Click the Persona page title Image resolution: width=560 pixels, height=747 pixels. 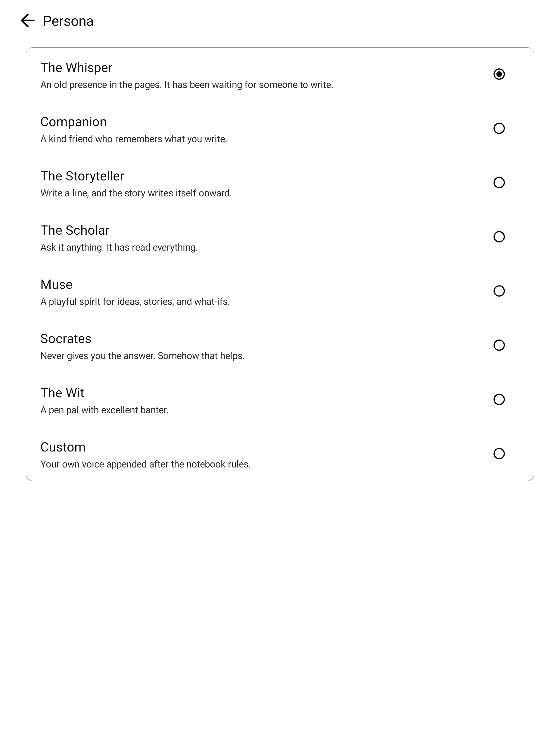click(68, 21)
